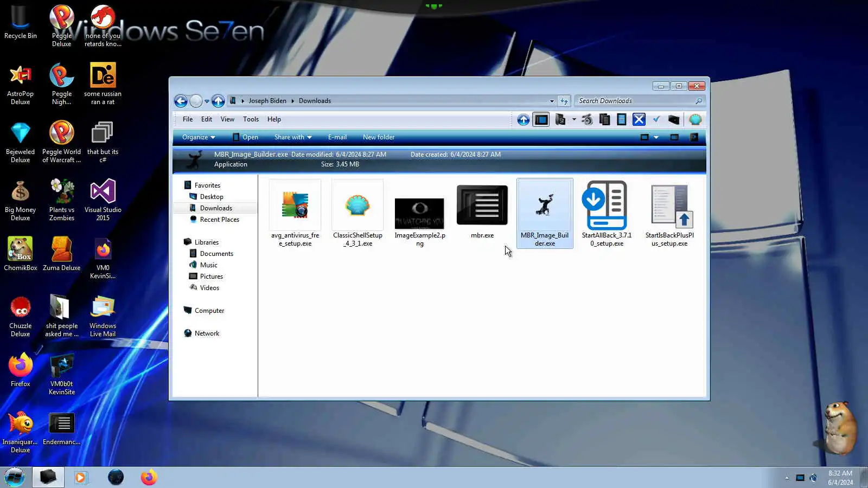This screenshot has height=488, width=868.
Task: Open the Edit menu
Action: (207, 119)
